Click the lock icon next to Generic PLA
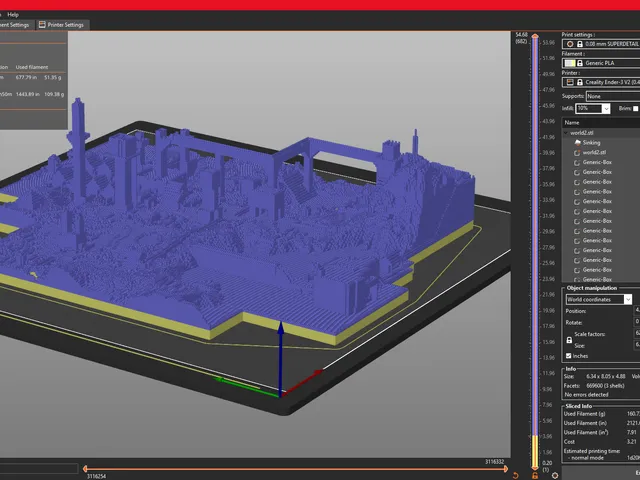The image size is (640, 480). (x=580, y=63)
